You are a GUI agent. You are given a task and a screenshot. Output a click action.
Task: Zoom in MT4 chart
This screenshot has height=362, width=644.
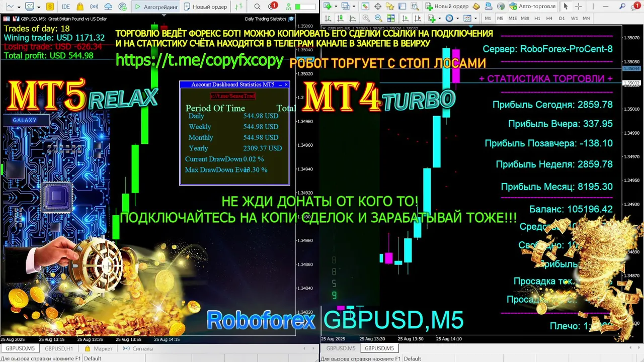366,18
